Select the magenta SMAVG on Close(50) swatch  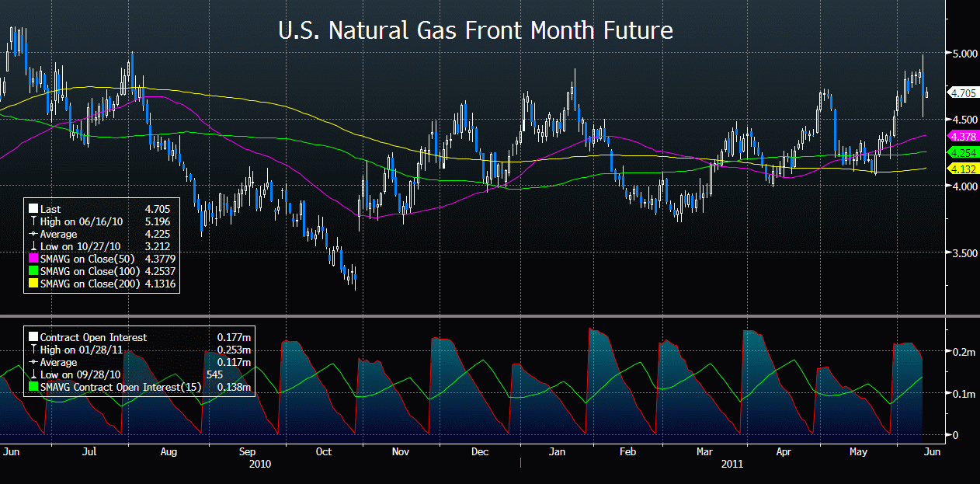33,259
